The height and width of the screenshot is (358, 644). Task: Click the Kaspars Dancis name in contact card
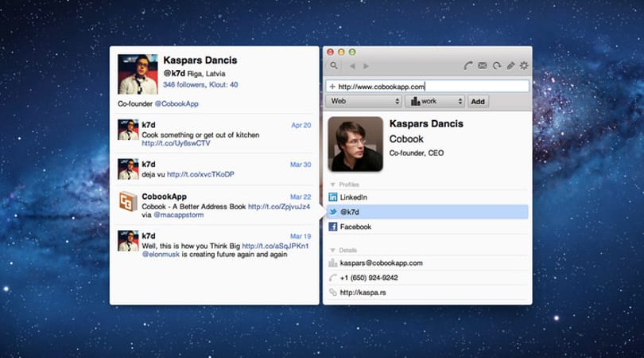(x=426, y=124)
